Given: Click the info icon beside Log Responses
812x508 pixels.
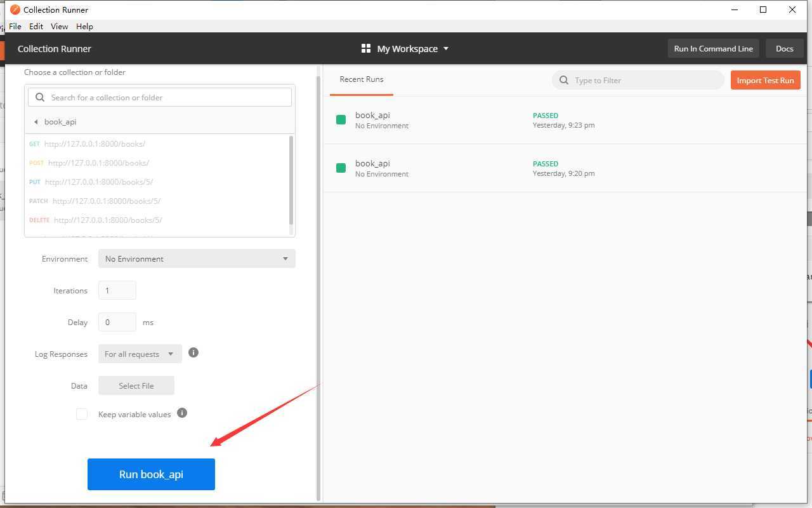Looking at the screenshot, I should [193, 352].
